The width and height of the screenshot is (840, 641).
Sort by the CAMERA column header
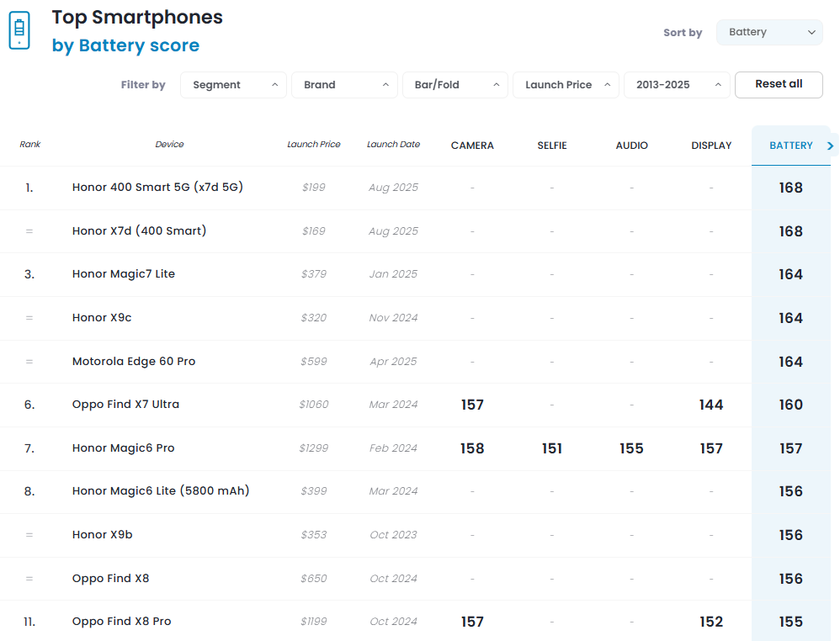pyautogui.click(x=472, y=146)
